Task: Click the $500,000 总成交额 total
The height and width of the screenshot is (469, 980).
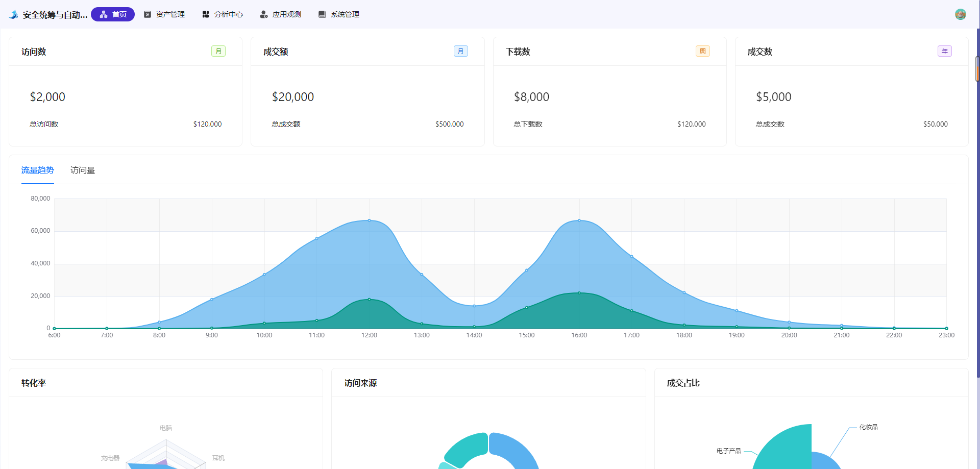Action: (450, 124)
